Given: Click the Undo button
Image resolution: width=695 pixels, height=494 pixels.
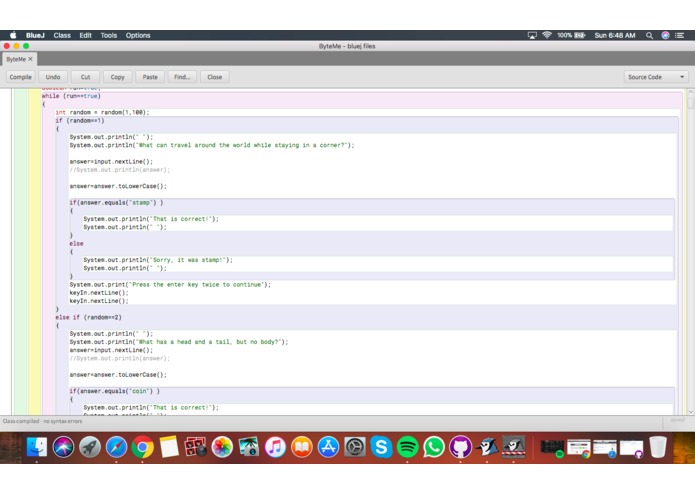Looking at the screenshot, I should tap(53, 77).
